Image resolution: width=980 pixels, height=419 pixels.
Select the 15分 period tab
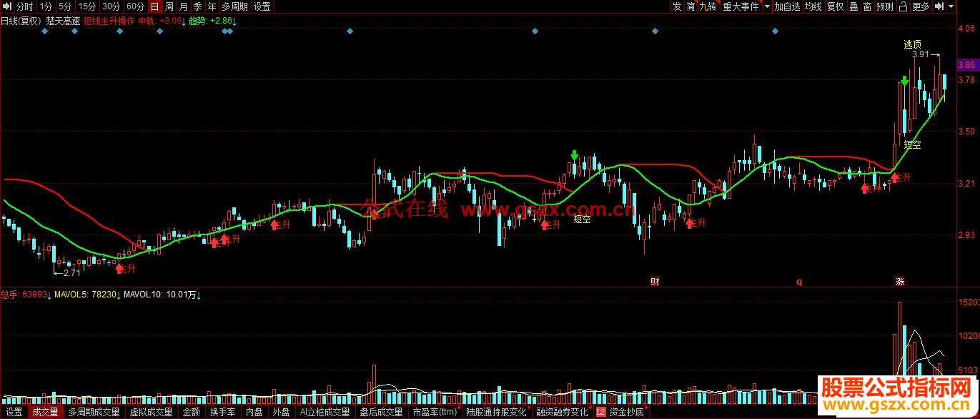point(86,6)
